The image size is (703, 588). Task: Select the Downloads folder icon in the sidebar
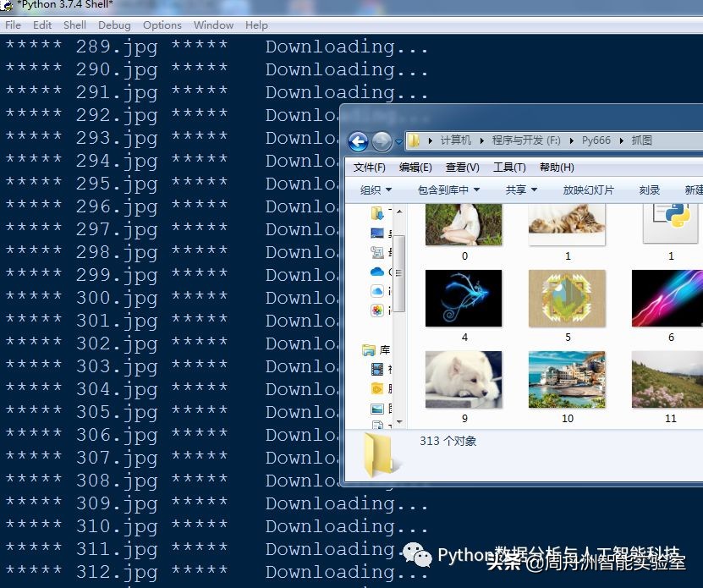click(x=376, y=213)
